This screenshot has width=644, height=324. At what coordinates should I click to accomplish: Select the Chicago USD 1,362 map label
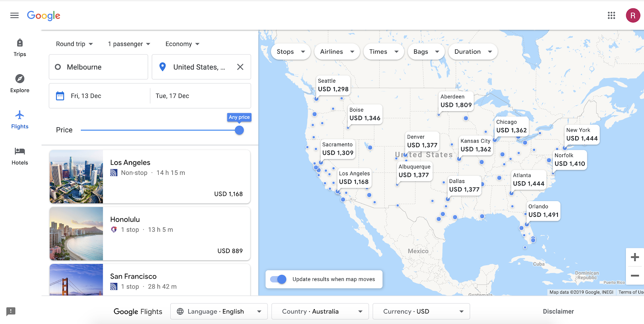point(511,126)
